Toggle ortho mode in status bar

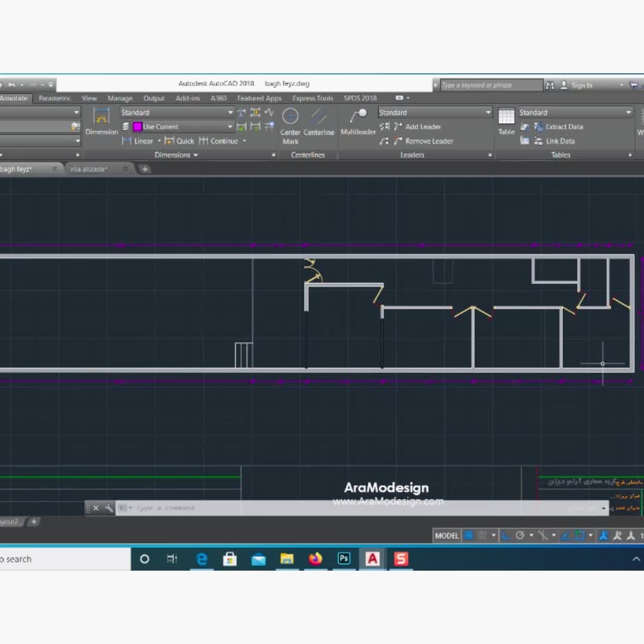[506, 535]
